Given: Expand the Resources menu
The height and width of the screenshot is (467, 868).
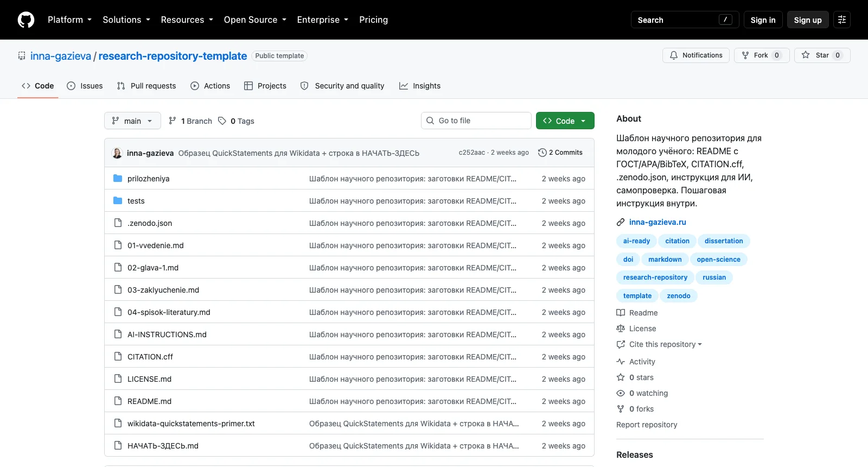Looking at the screenshot, I should coord(187,20).
